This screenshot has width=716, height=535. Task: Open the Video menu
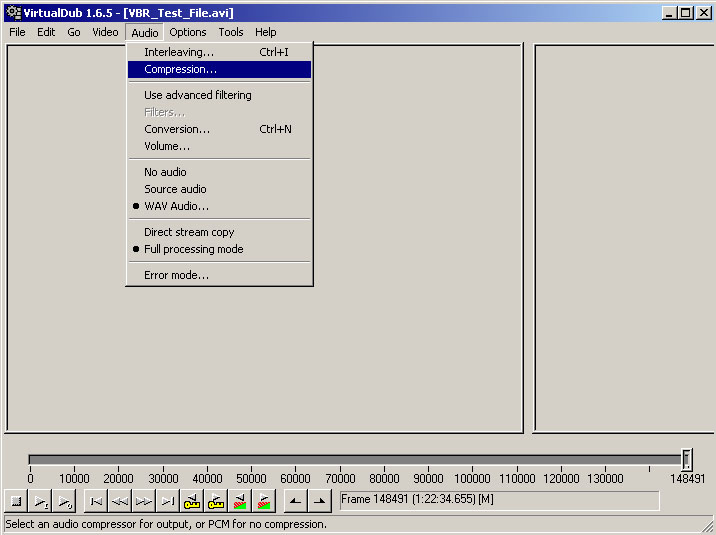105,32
